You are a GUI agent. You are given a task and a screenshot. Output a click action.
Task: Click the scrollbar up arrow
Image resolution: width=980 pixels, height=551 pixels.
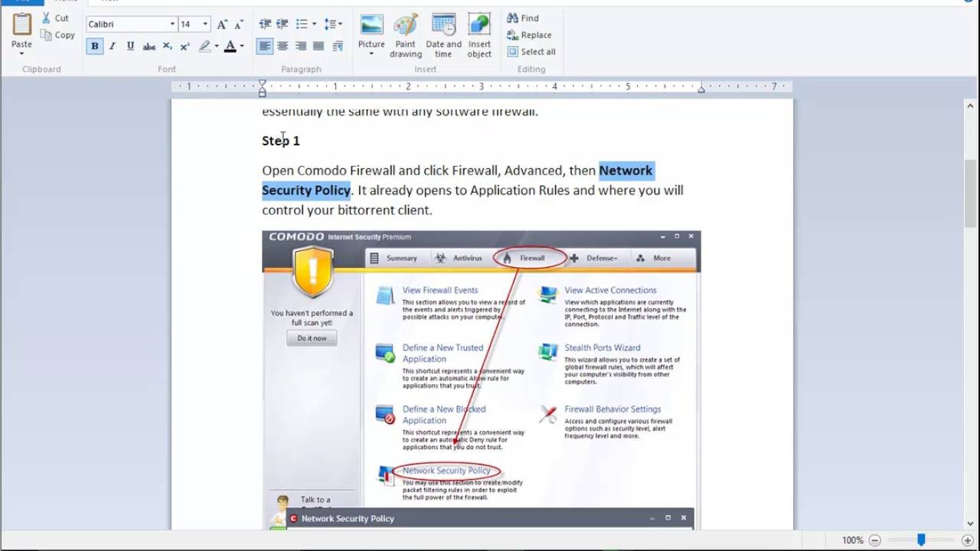pos(971,106)
